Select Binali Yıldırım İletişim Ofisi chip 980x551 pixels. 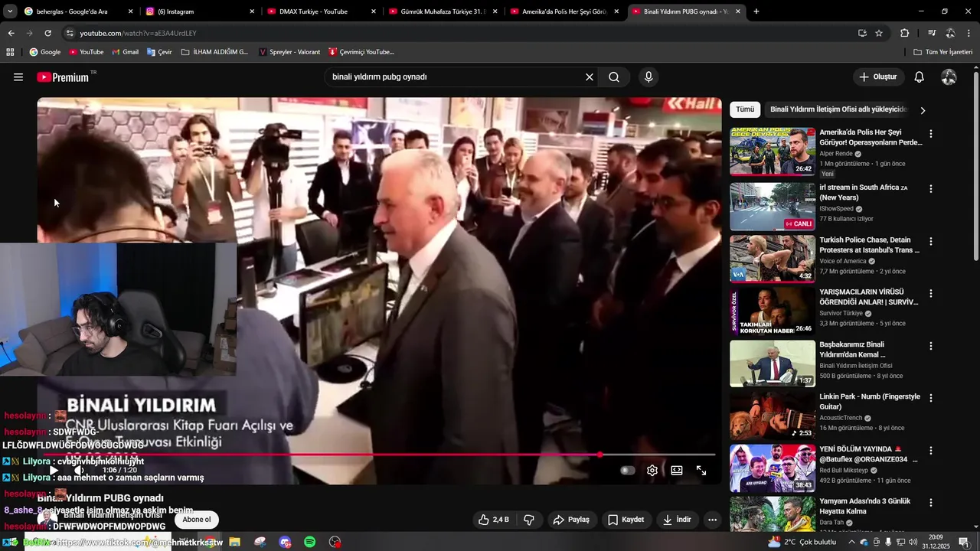point(837,109)
